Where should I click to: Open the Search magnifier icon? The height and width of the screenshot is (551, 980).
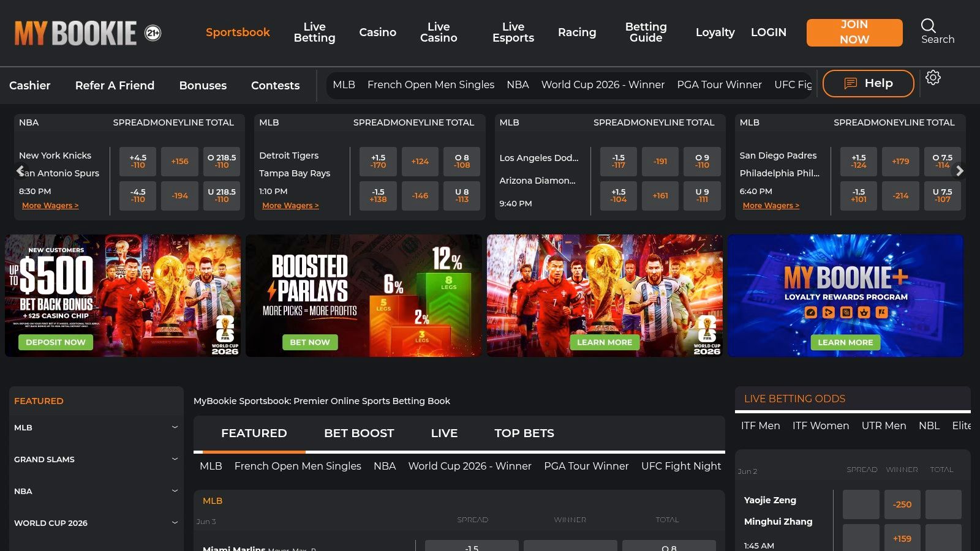point(928,26)
